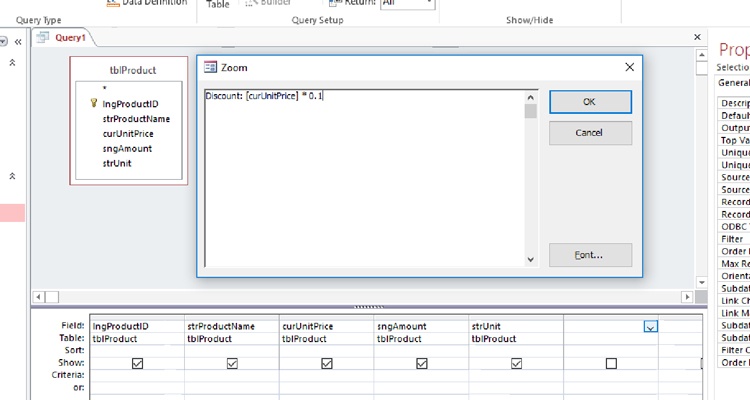Click the primary key icon beside lngProductID

tap(94, 103)
